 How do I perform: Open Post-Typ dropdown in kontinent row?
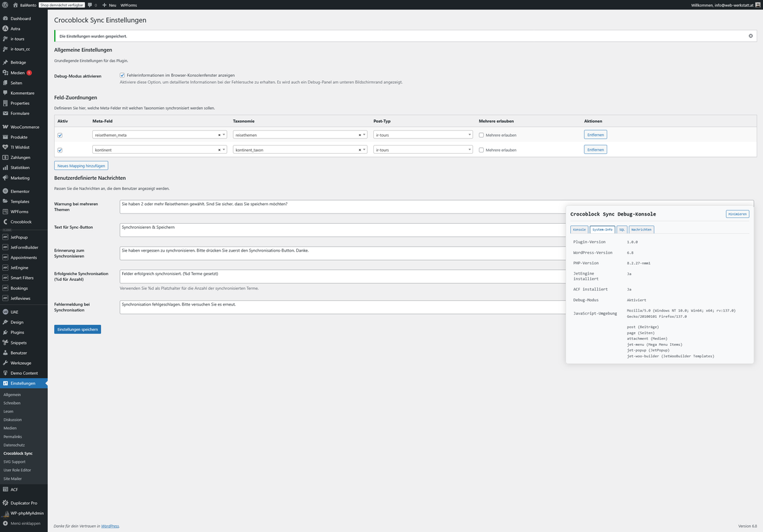tap(423, 150)
